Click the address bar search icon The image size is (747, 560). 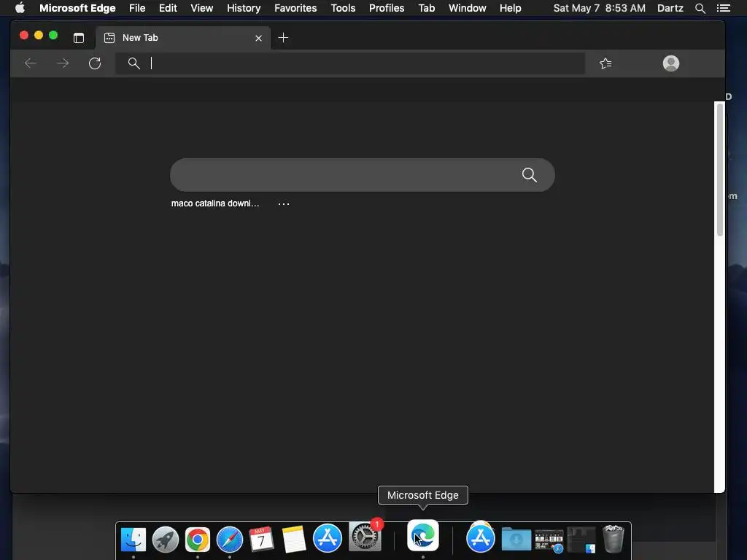(x=134, y=63)
